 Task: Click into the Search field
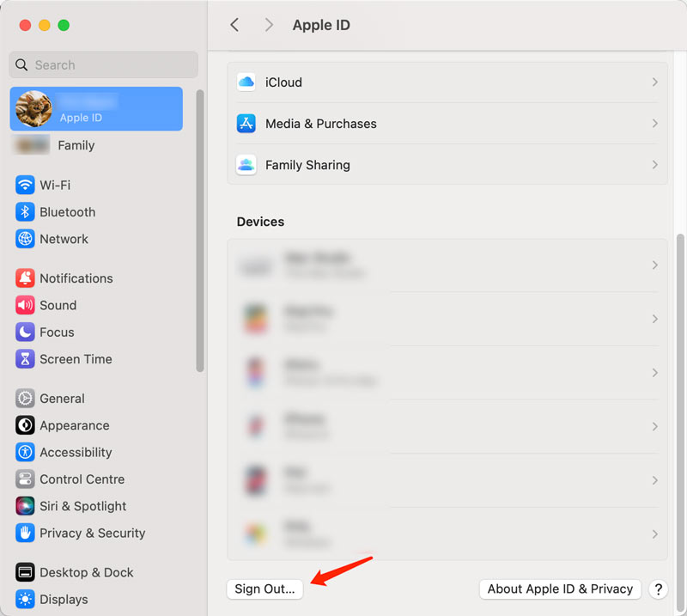[x=103, y=65]
